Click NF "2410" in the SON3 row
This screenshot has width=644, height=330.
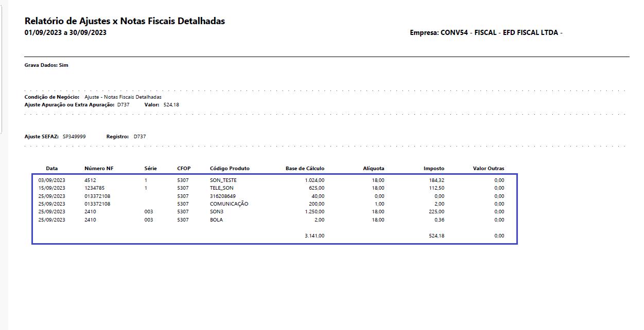point(90,211)
